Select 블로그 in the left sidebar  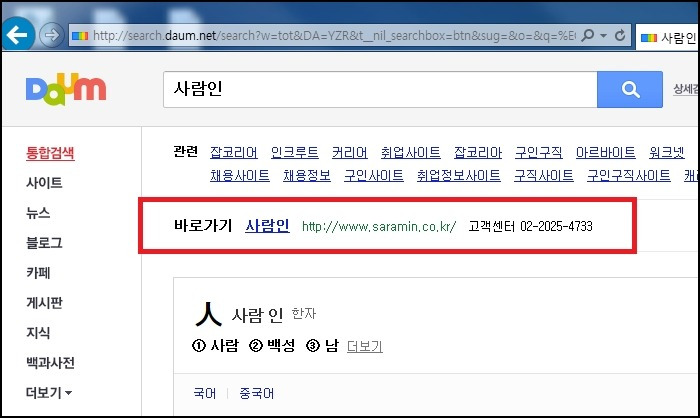point(44,242)
